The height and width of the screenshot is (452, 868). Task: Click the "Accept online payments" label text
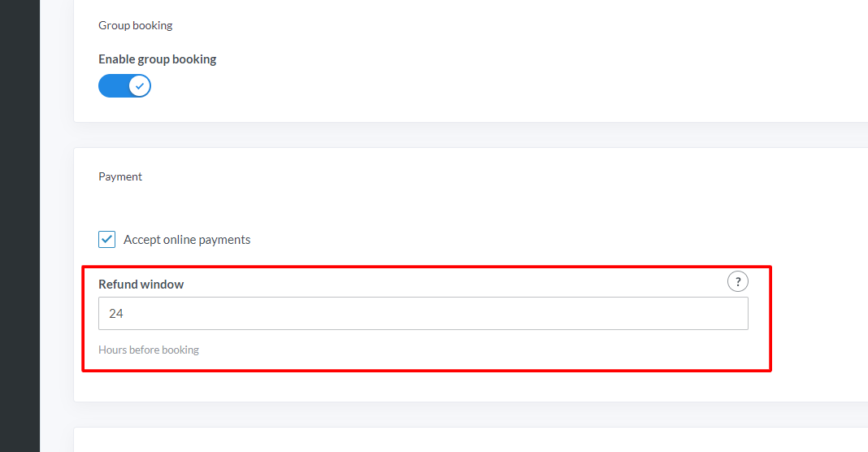coord(187,240)
